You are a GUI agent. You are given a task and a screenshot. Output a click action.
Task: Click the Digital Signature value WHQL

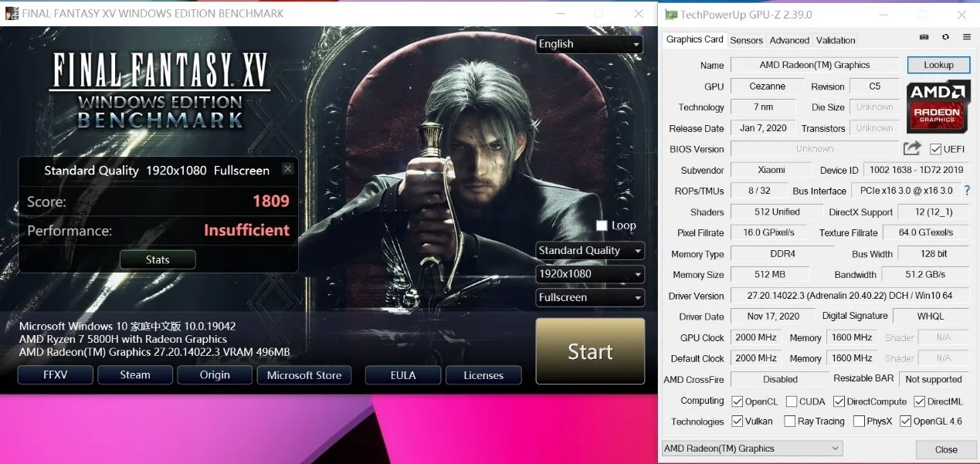(931, 317)
